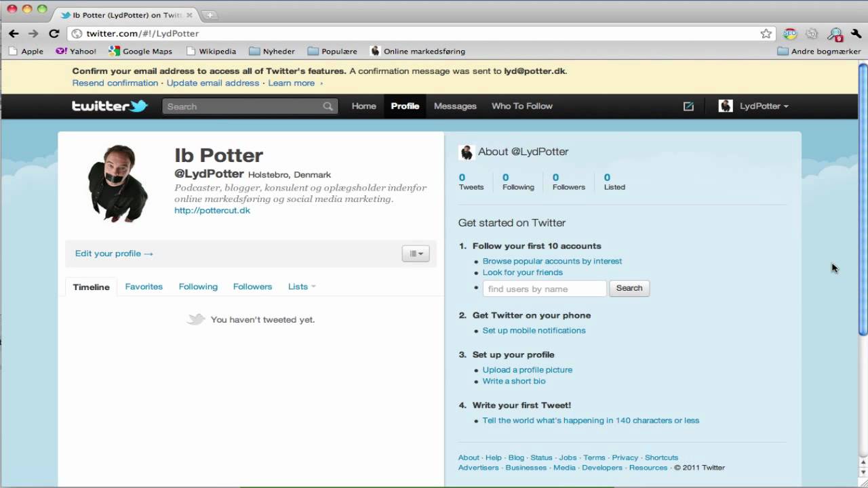868x488 pixels.
Task: Click the browser forward arrow
Action: click(x=33, y=33)
